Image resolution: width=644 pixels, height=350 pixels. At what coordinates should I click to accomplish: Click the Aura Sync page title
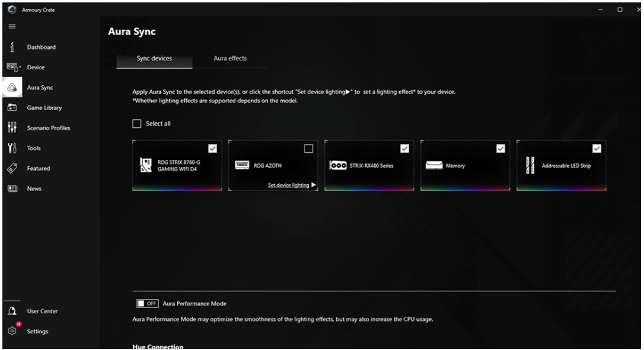[x=132, y=31]
